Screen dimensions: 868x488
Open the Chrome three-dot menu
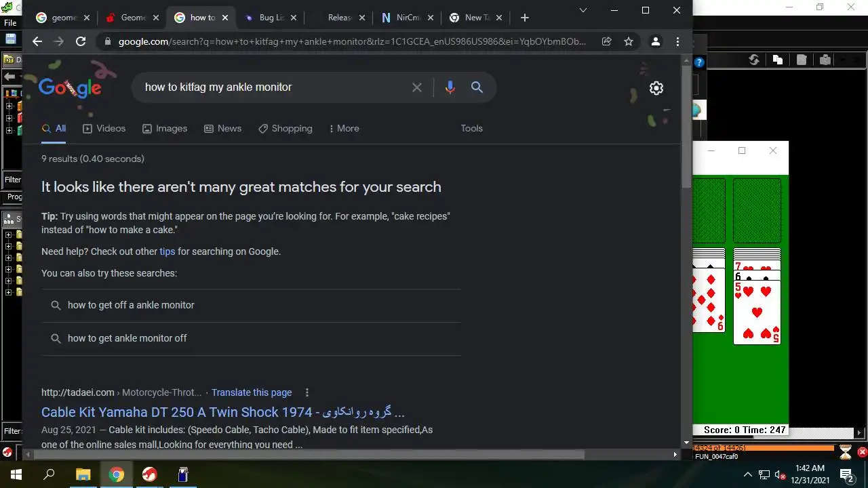677,41
